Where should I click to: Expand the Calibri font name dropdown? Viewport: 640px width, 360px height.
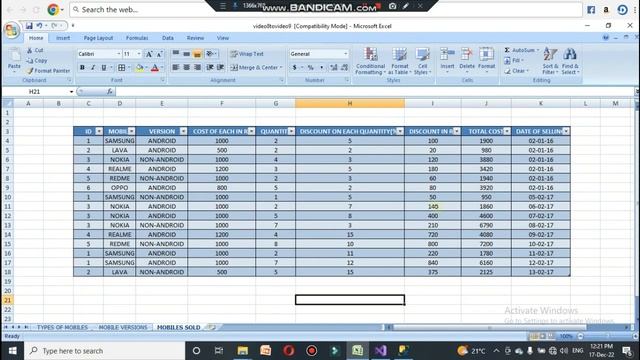pyautogui.click(x=118, y=54)
